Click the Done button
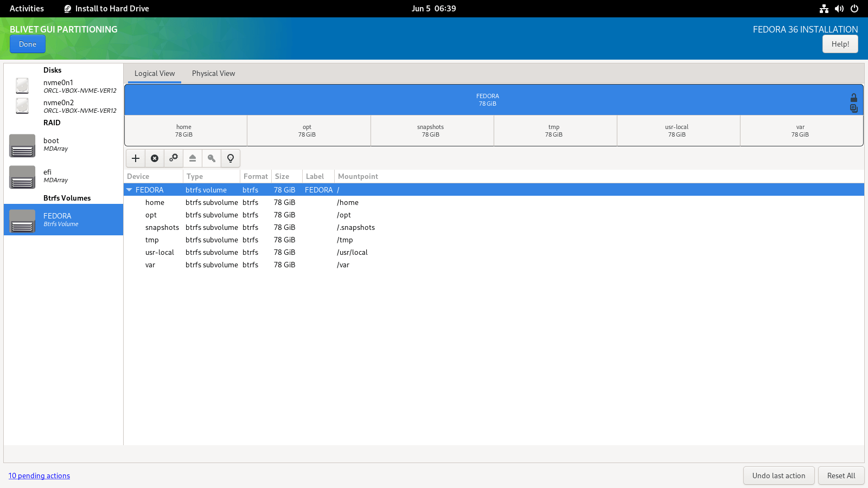Image resolution: width=868 pixels, height=488 pixels. point(28,44)
